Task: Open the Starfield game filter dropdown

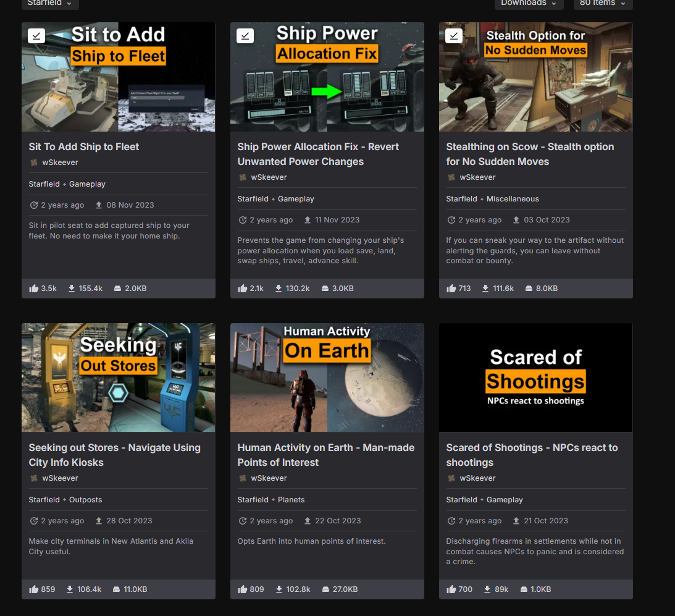Action: pos(50,3)
